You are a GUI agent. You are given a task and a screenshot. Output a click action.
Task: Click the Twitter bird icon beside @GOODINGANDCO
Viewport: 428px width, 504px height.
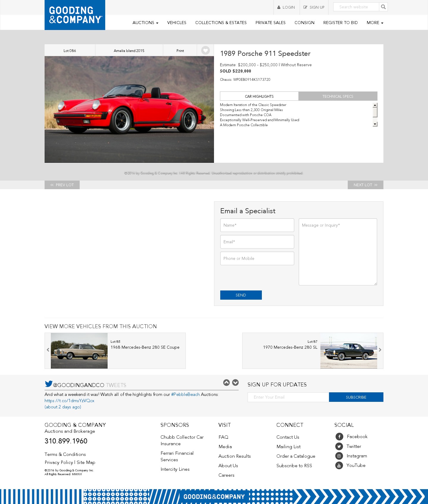point(48,384)
